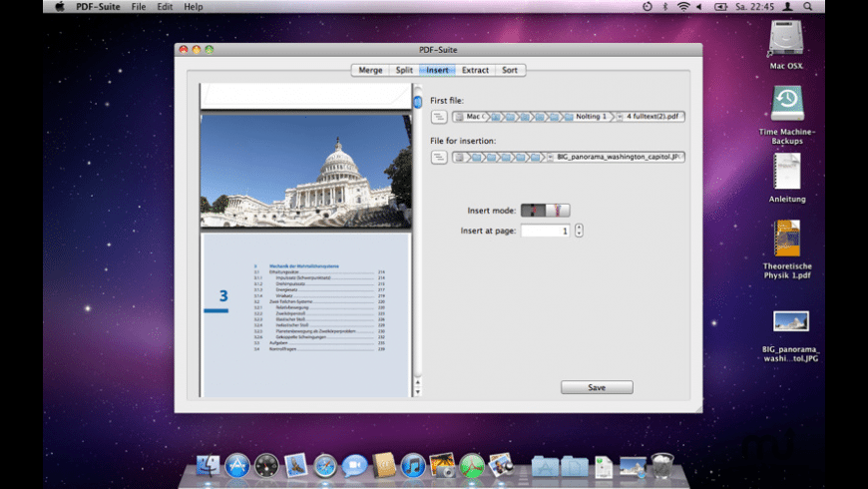Click the Time Machine menu bar icon
The image size is (868, 489).
[x=648, y=7]
